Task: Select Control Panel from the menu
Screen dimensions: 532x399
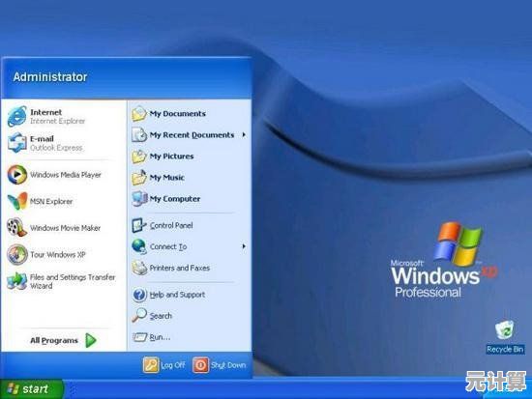Action: tap(189, 225)
